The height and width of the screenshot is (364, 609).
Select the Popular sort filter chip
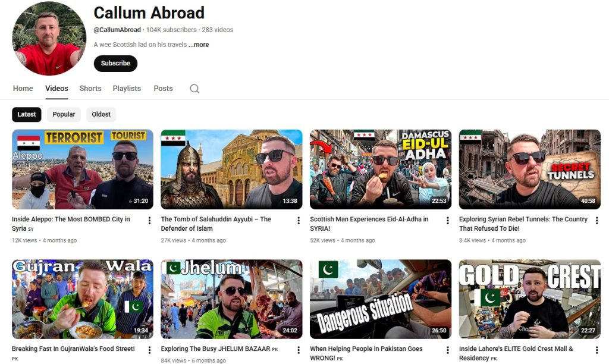coord(64,114)
